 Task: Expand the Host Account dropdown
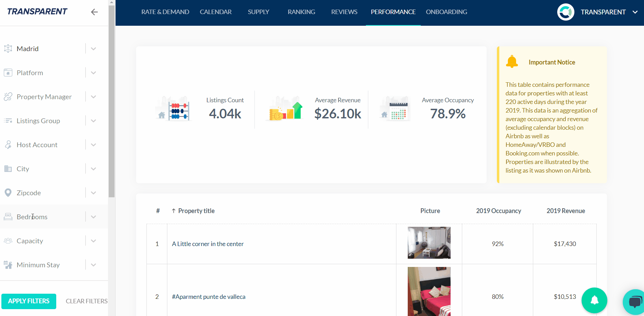(93, 145)
